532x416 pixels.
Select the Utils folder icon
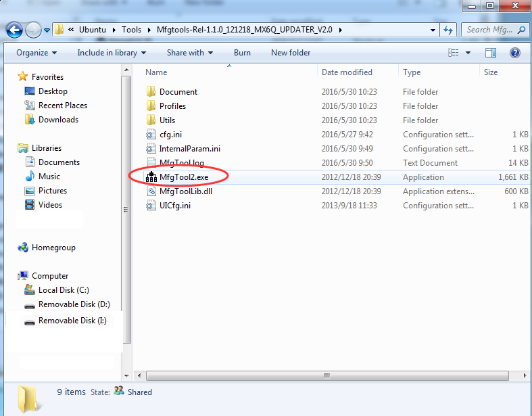tap(151, 120)
